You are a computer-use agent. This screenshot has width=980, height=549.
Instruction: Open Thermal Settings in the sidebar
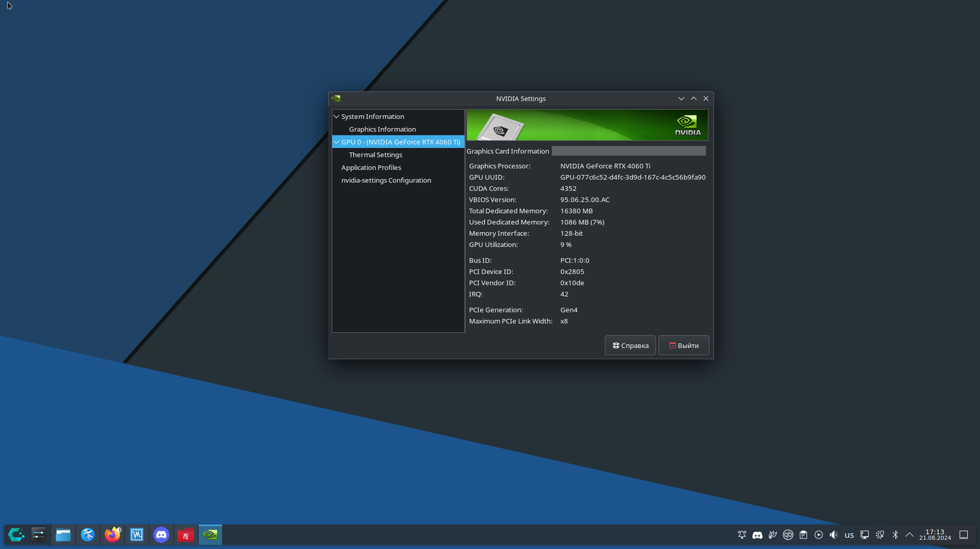pos(376,155)
